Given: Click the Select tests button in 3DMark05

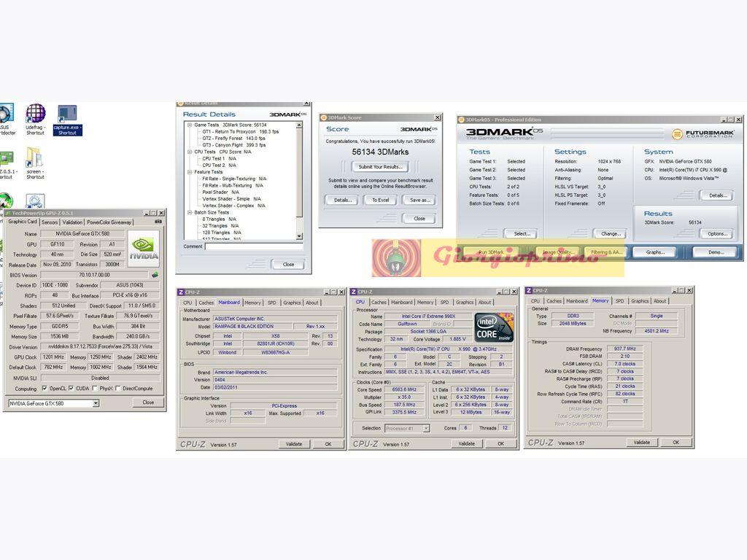Looking at the screenshot, I should coord(522,234).
